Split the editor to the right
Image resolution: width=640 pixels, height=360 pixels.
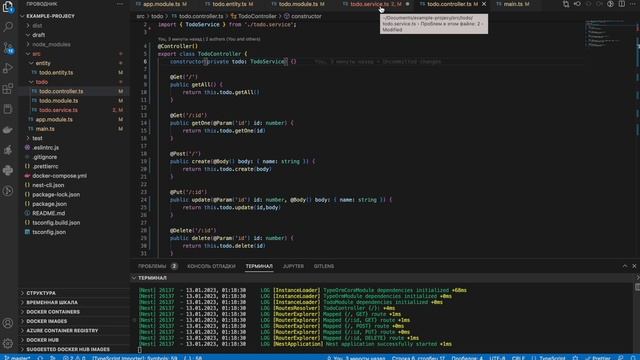(x=622, y=4)
